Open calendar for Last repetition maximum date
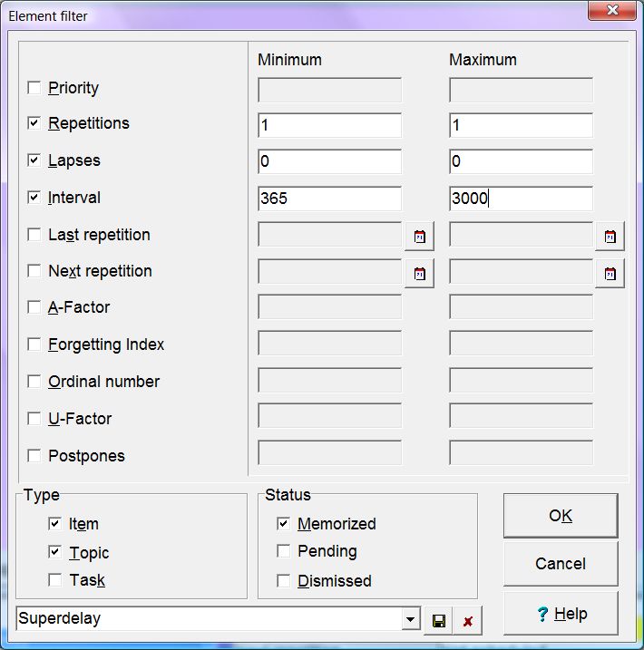644x650 pixels. [x=610, y=237]
